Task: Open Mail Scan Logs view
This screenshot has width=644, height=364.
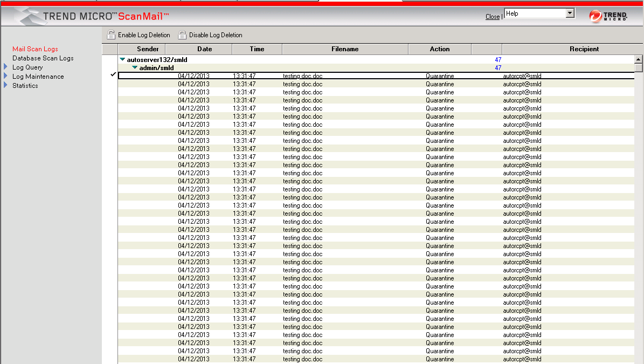Action: coord(35,49)
